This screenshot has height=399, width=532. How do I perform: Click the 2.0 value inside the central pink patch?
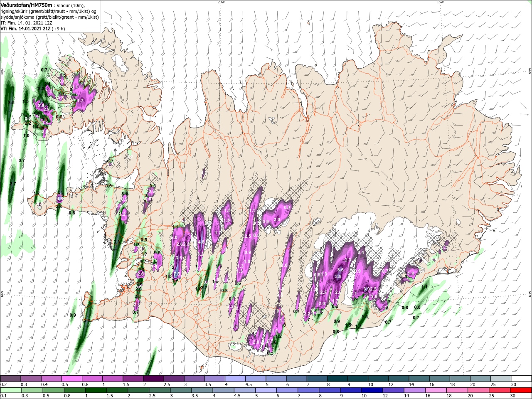tap(278, 219)
